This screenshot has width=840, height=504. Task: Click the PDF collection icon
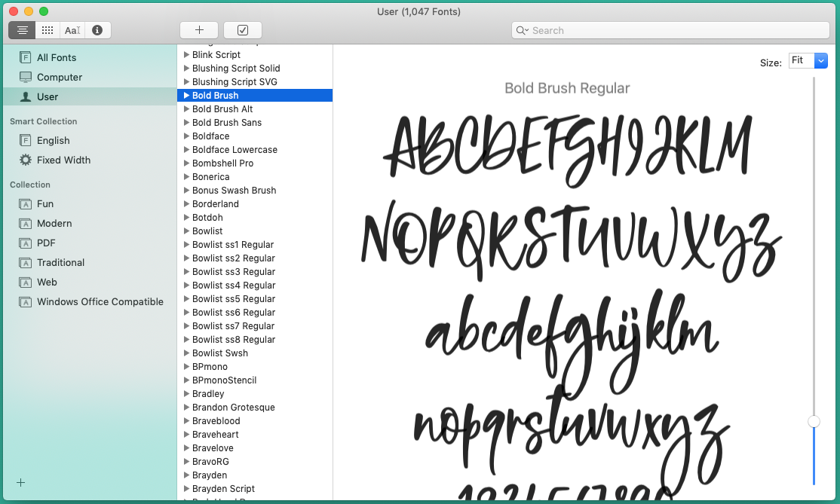click(x=25, y=243)
